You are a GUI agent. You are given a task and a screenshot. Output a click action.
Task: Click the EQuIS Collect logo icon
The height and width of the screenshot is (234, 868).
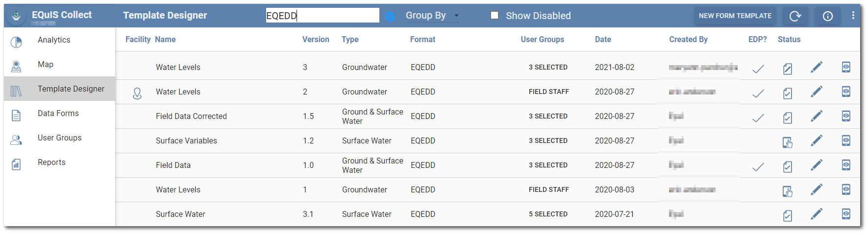click(x=16, y=16)
